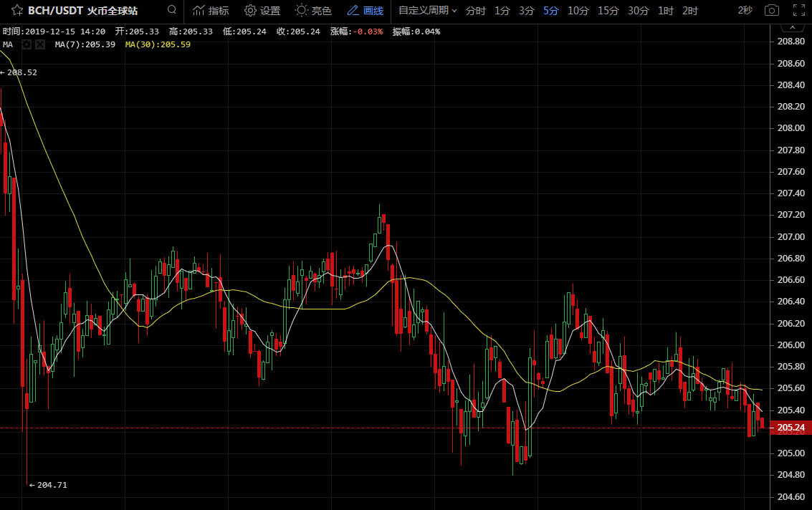The width and height of the screenshot is (812, 510).
Task: Click the 收:205.24 close value
Action: pos(298,32)
